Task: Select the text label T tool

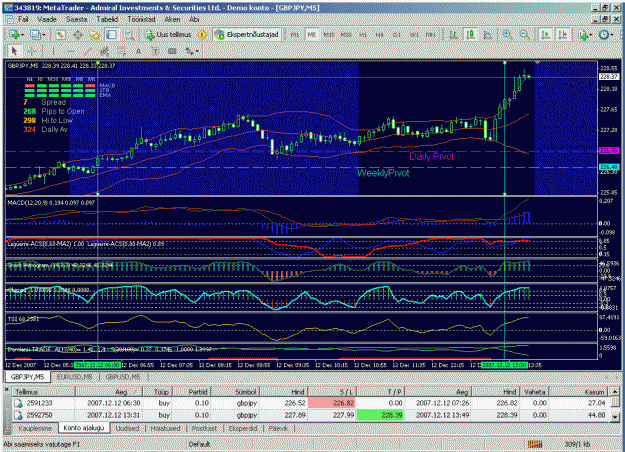Action: 155,51
